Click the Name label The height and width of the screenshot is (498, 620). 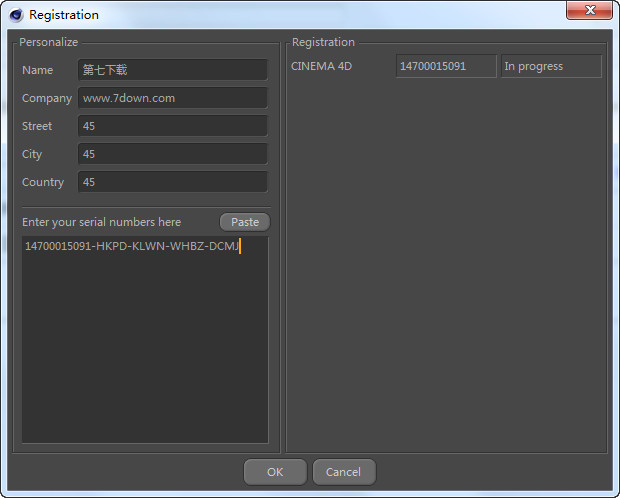pos(38,70)
